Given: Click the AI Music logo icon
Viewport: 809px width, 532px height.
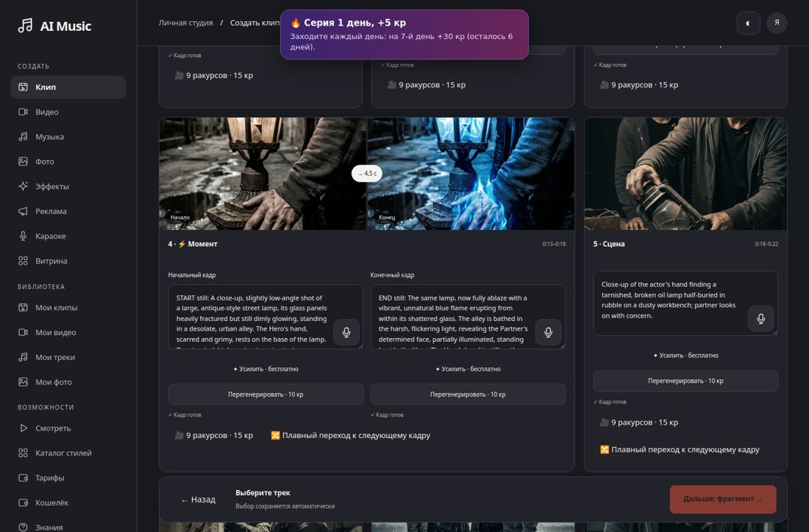Looking at the screenshot, I should click(25, 26).
